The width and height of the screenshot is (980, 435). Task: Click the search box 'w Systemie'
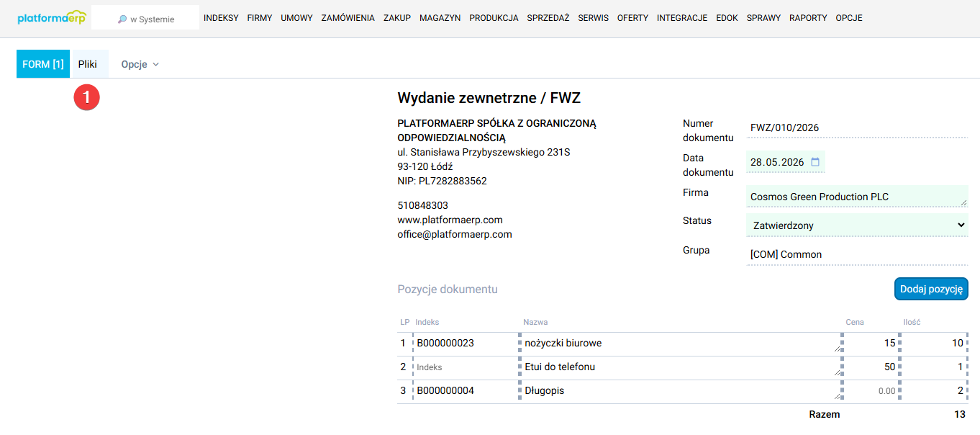(145, 18)
